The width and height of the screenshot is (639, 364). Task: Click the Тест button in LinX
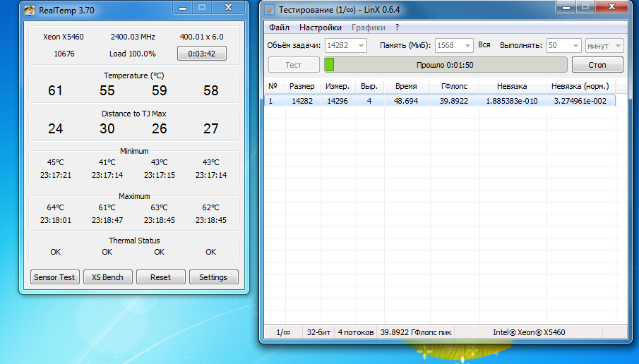click(x=294, y=65)
